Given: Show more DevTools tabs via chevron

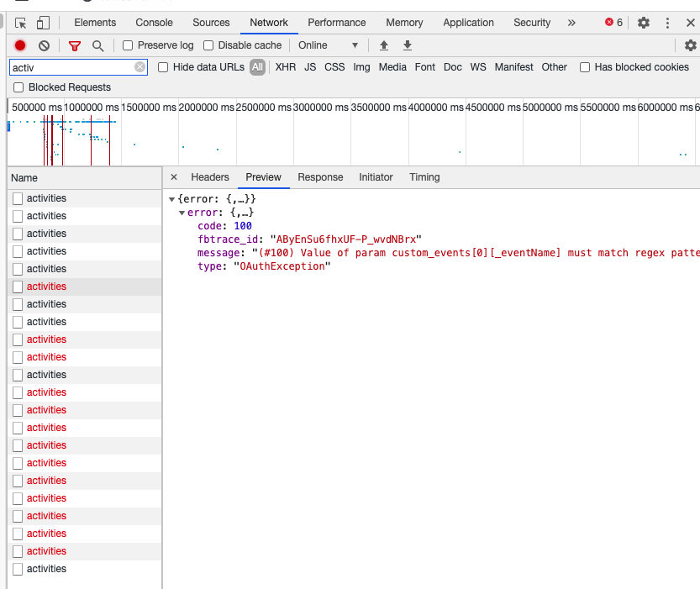Looking at the screenshot, I should click(571, 23).
